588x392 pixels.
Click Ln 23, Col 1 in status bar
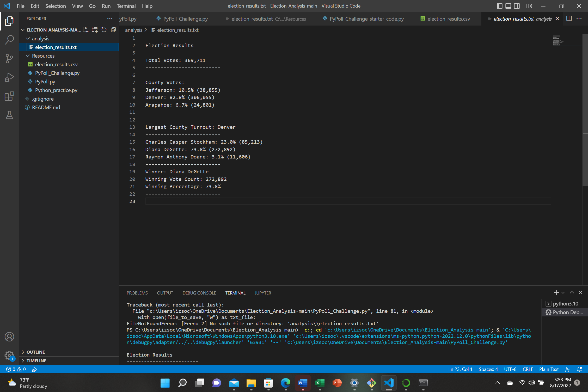pyautogui.click(x=460, y=369)
